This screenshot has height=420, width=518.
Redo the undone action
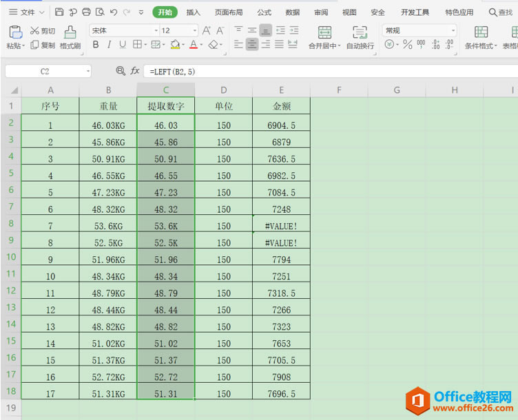[x=127, y=12]
